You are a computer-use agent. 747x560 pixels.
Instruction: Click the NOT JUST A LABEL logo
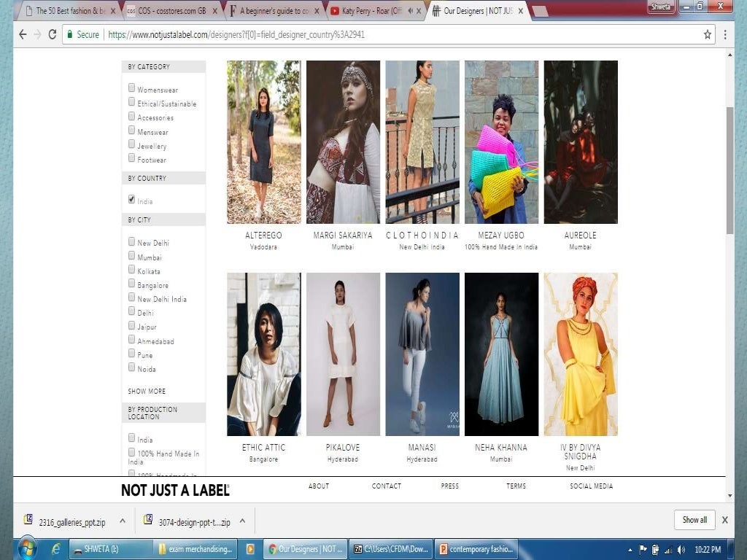[175, 490]
